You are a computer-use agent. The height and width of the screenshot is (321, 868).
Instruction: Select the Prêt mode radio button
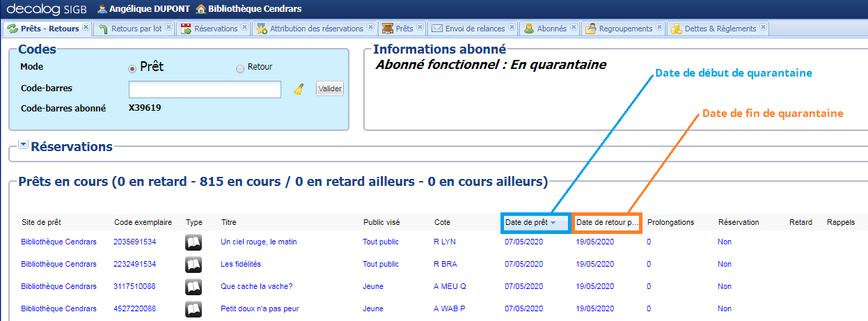click(x=132, y=68)
